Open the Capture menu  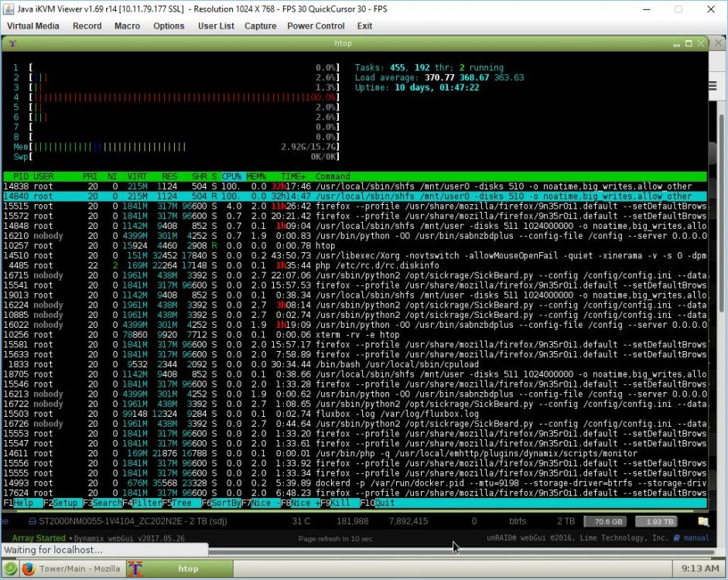point(261,26)
